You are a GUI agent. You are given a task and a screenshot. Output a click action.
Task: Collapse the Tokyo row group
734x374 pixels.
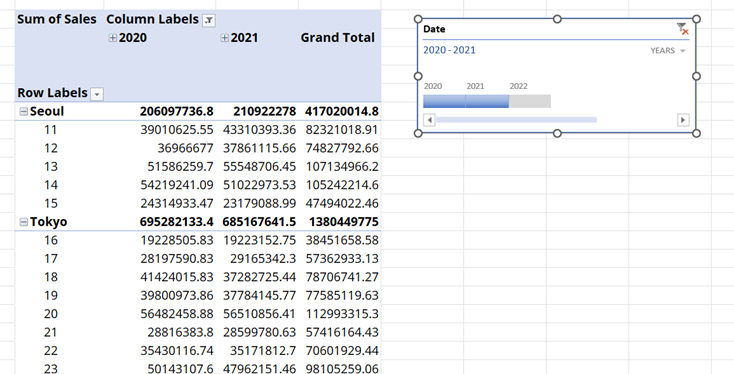pos(23,222)
